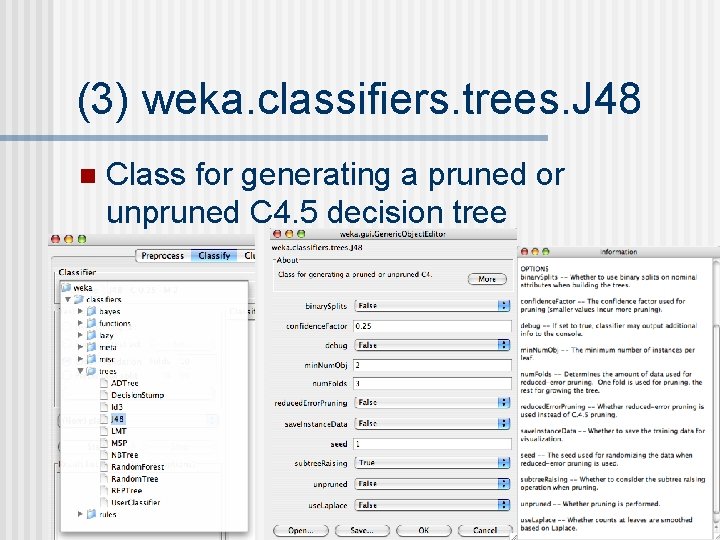Viewport: 720px width, 540px height.
Task: Collapse the trees folder triangle
Action: [80, 371]
